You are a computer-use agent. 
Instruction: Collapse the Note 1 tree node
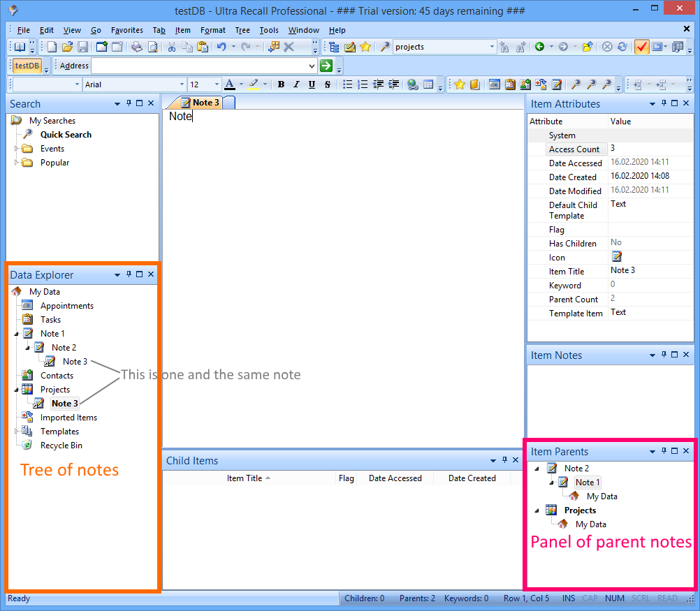click(16, 334)
